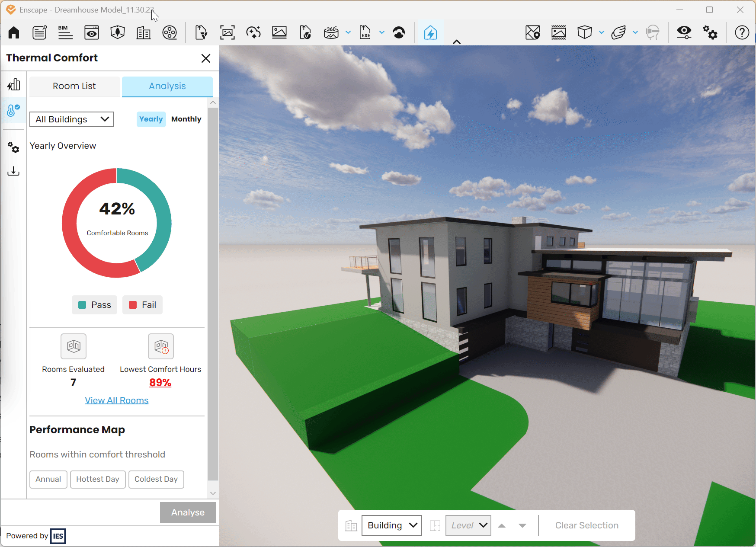The height and width of the screenshot is (547, 756).
Task: Expand the EXE export options arrow
Action: click(382, 32)
